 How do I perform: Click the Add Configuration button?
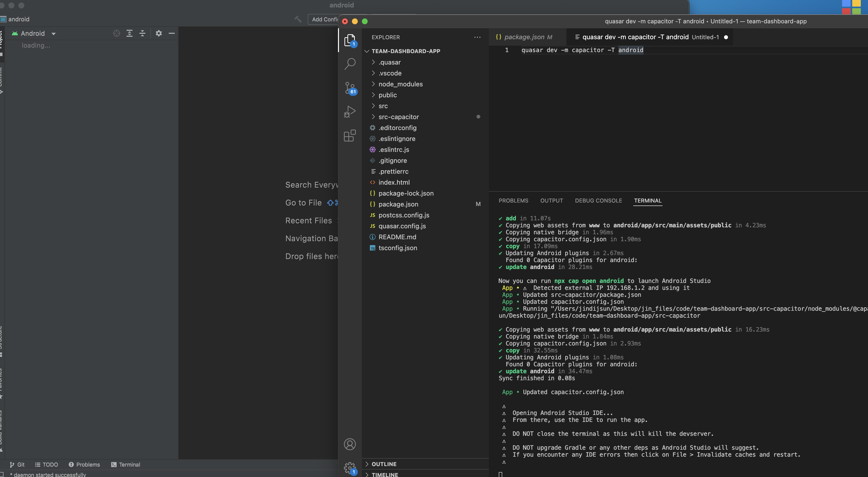(324, 20)
